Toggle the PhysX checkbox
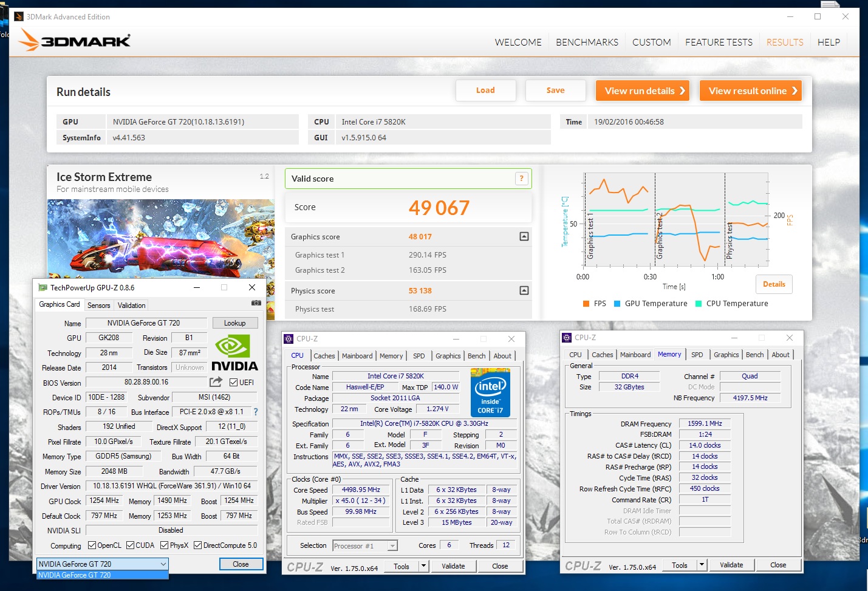 click(165, 545)
